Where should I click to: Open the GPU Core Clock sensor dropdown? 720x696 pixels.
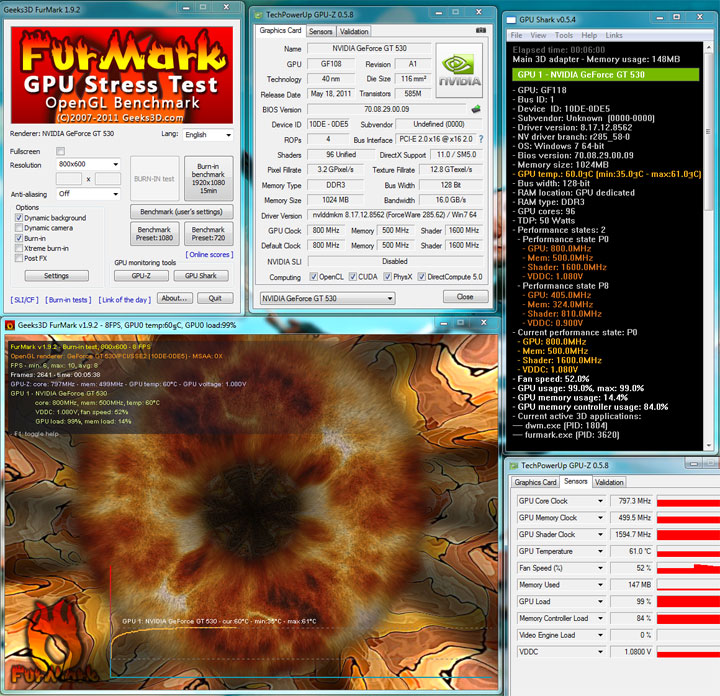600,501
